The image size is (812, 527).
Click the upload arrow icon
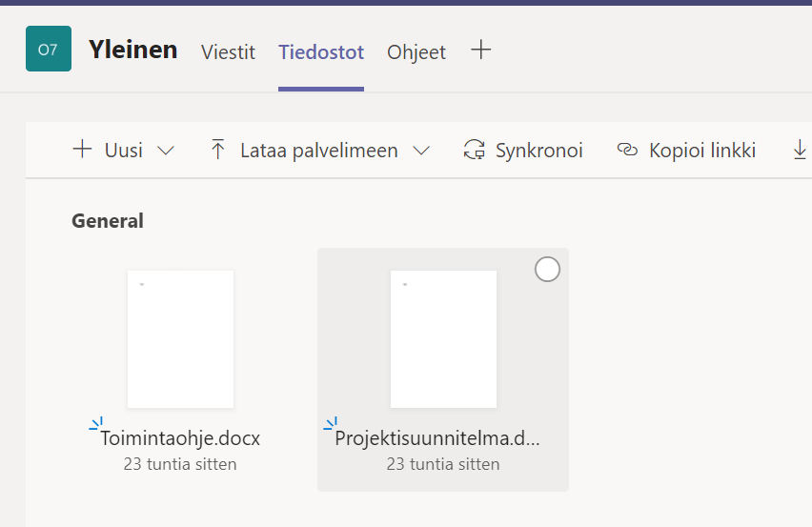coord(218,150)
